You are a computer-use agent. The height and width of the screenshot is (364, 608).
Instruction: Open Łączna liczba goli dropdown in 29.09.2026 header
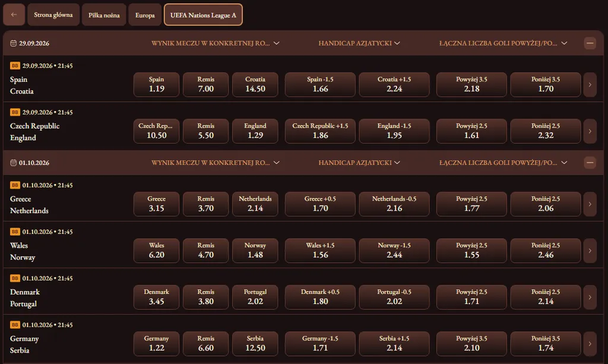tap(503, 43)
